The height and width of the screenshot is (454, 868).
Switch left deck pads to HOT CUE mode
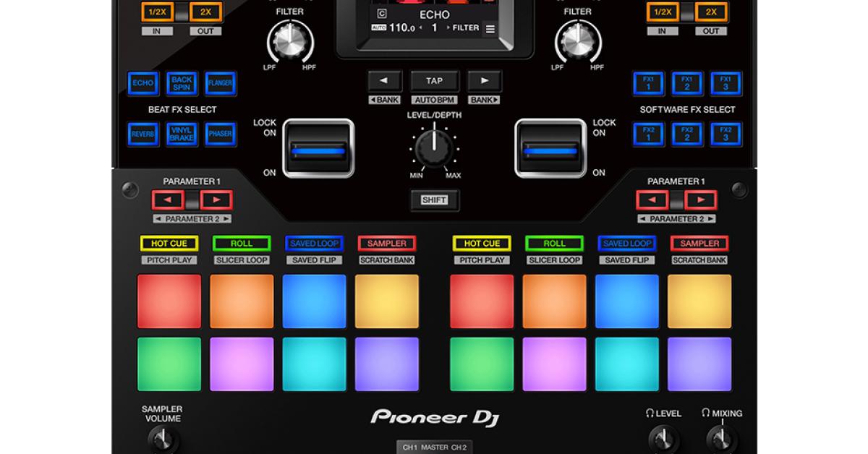pyautogui.click(x=169, y=244)
